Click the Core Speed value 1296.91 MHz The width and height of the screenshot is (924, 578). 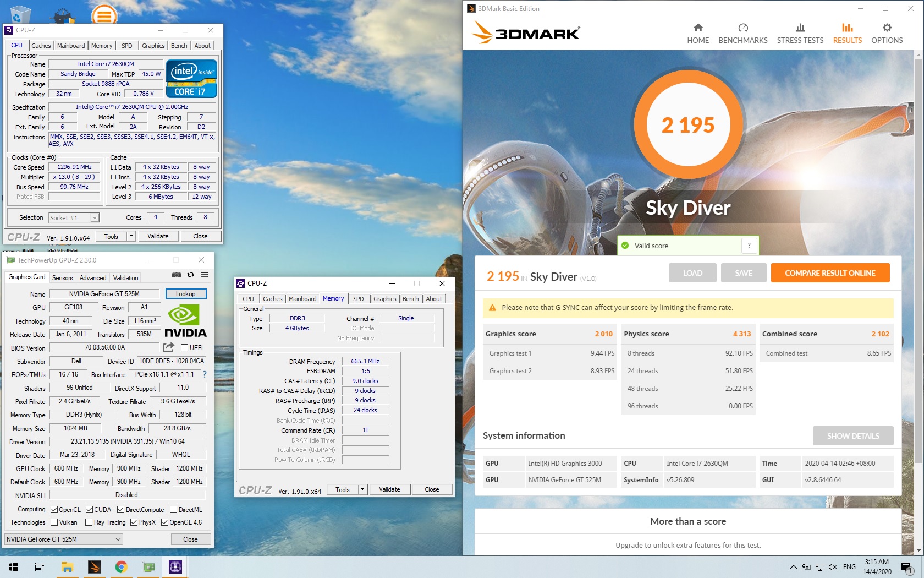pos(75,167)
